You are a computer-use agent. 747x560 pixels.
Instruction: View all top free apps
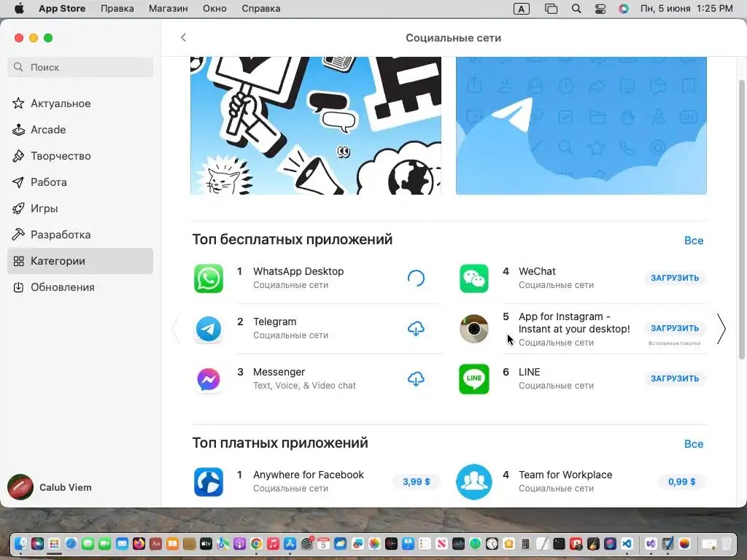(694, 241)
